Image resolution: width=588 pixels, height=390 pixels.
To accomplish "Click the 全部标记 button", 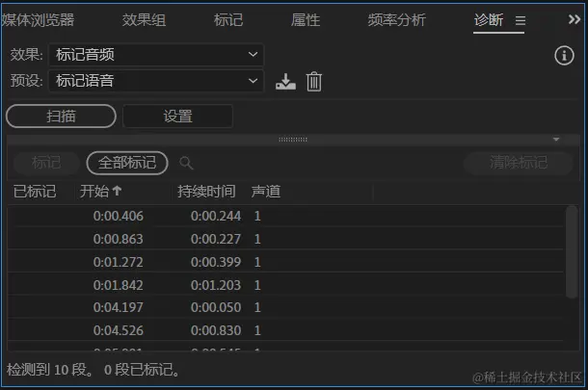I will 127,163.
